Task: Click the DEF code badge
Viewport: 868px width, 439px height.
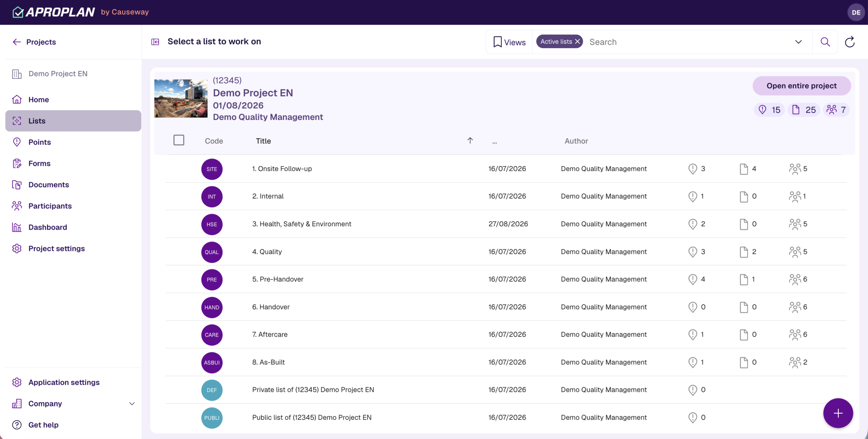Action: [x=212, y=390]
